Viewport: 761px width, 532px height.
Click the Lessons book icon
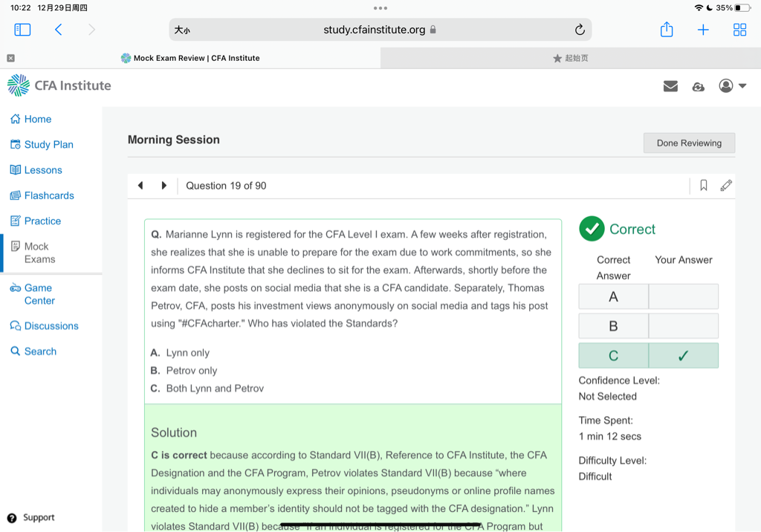pos(16,170)
